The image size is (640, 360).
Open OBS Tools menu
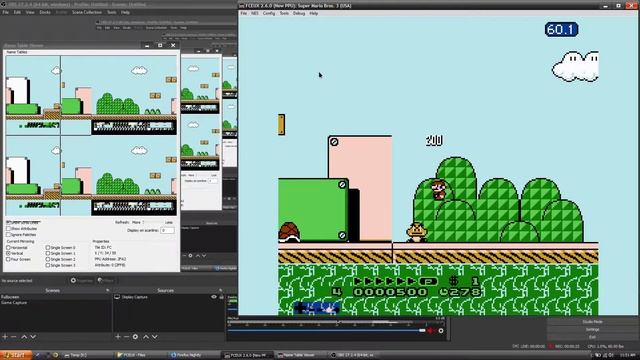[111, 12]
